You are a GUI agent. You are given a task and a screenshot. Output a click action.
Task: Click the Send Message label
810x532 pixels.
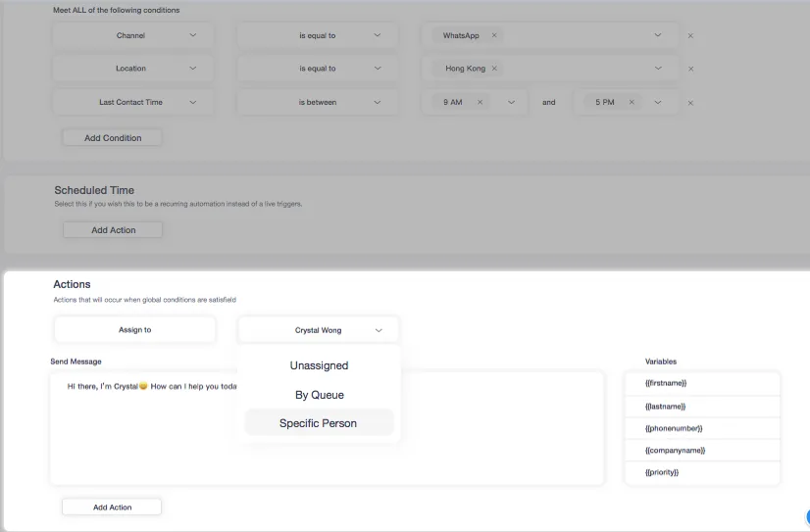click(x=76, y=362)
